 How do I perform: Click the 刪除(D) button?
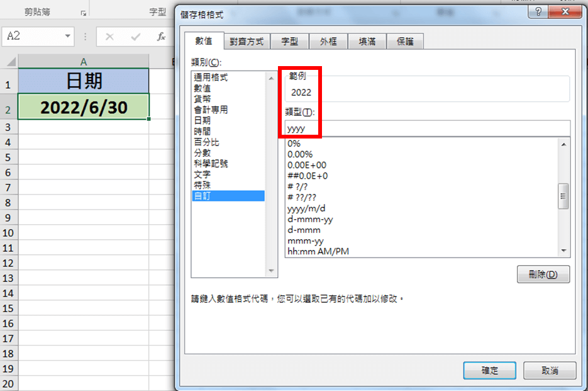(543, 275)
